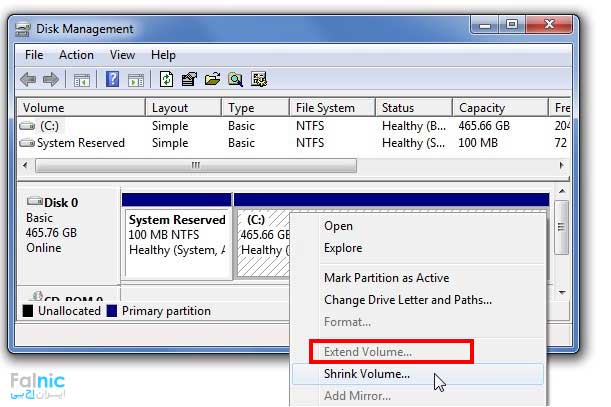
Task: Click the Forward arrow toolbar icon
Action: point(51,79)
